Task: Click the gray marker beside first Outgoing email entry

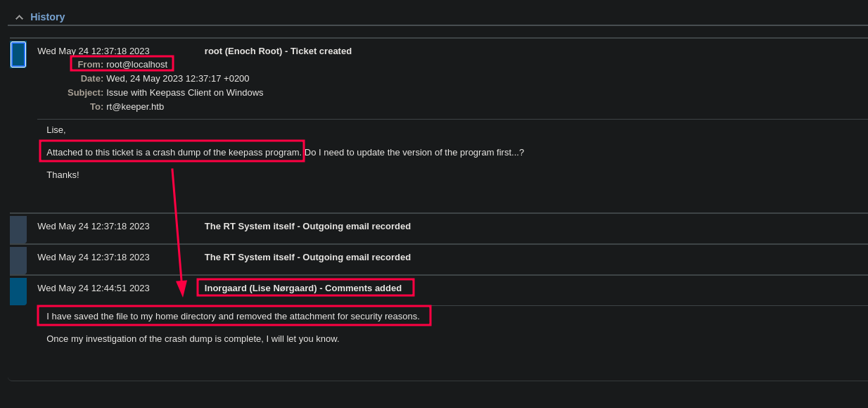Action: (18, 229)
